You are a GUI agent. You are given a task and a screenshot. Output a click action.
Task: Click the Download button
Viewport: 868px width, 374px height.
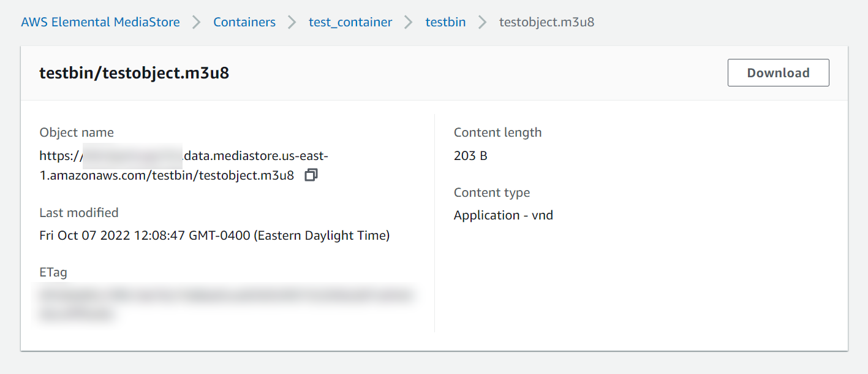coord(778,73)
